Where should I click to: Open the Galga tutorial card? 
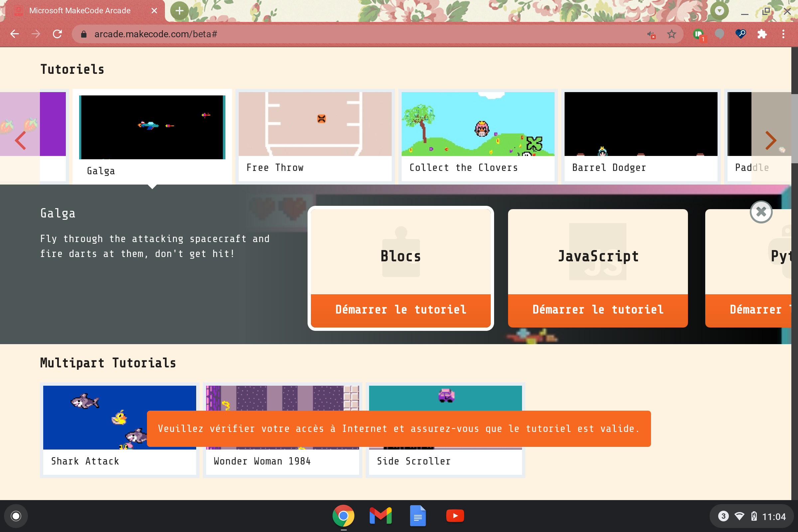152,136
